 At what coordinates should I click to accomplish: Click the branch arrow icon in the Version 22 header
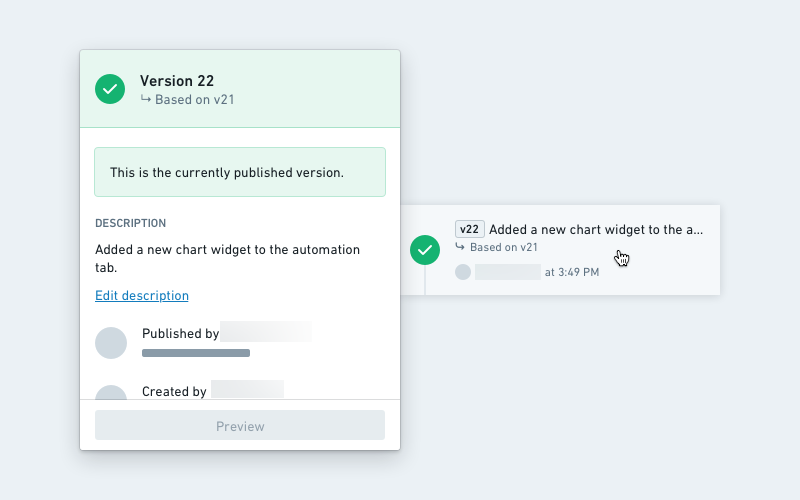[145, 99]
